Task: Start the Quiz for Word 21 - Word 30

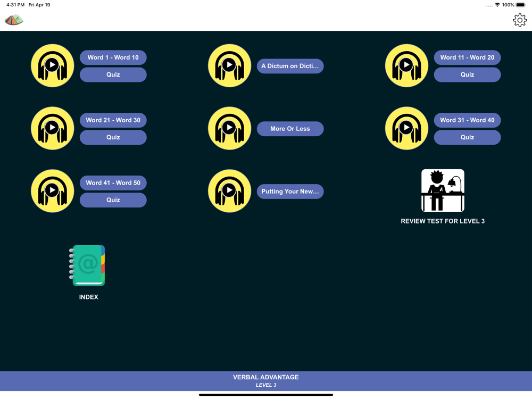Action: click(x=113, y=137)
